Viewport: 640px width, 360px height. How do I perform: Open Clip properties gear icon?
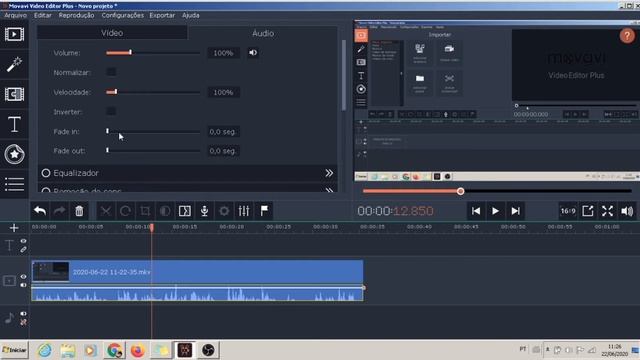[224, 211]
